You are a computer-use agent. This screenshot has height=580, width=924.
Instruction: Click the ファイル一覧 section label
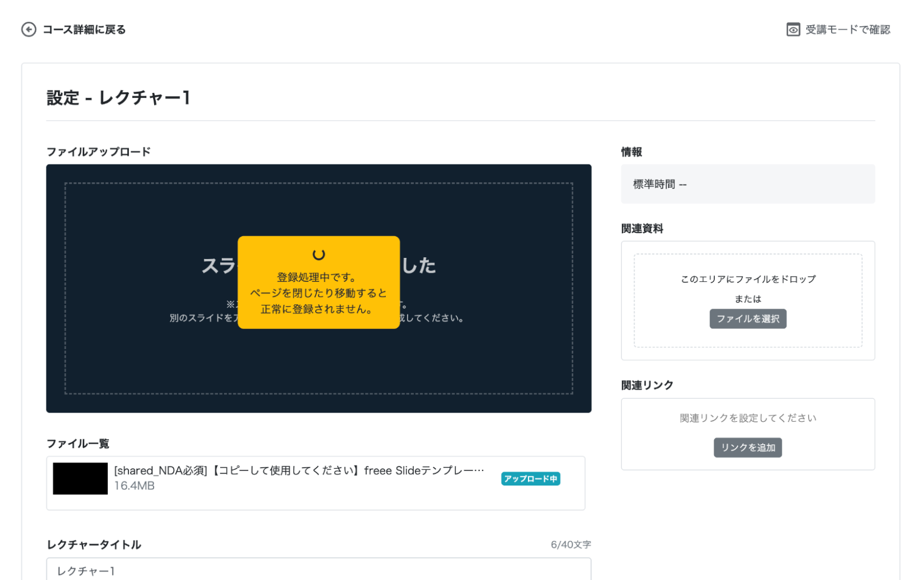point(78,444)
